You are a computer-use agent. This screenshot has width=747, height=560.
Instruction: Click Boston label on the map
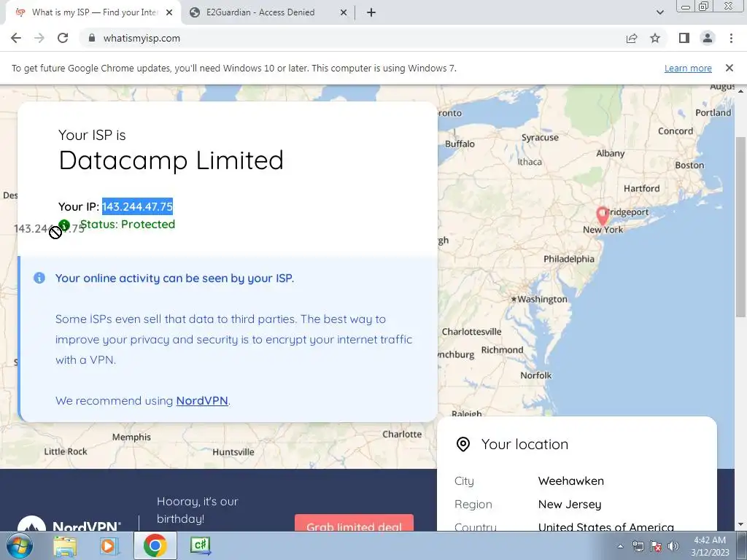689,166
